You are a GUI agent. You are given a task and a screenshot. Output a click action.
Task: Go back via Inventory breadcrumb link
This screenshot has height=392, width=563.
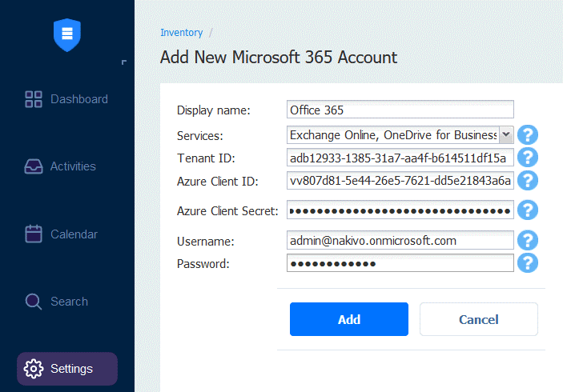pyautogui.click(x=181, y=33)
